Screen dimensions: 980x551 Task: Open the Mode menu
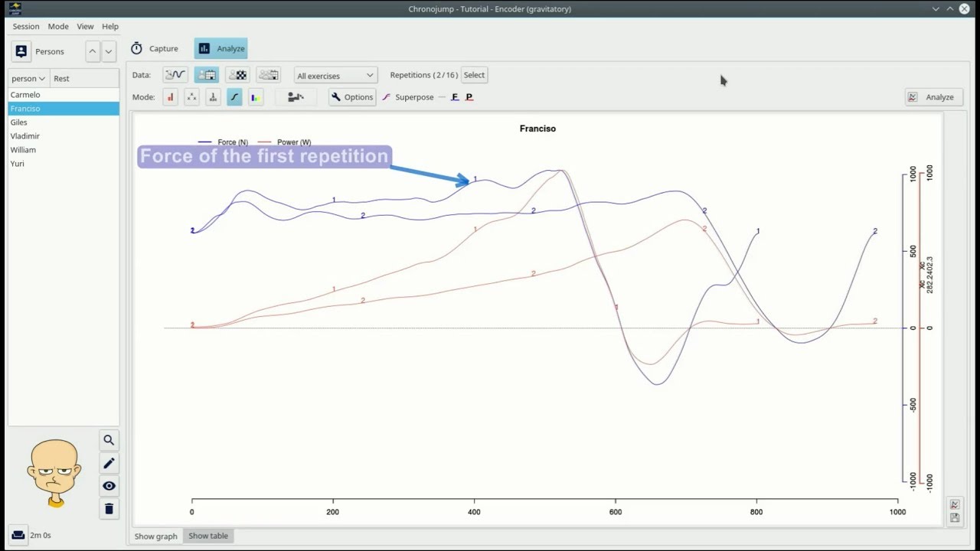point(58,26)
